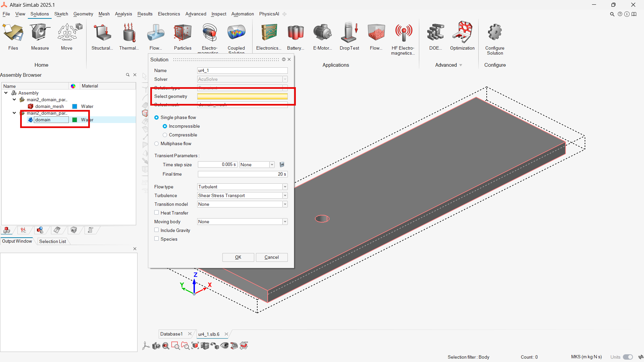Open the Solution dialog help button
Image resolution: width=644 pixels, height=362 pixels.
click(284, 59)
